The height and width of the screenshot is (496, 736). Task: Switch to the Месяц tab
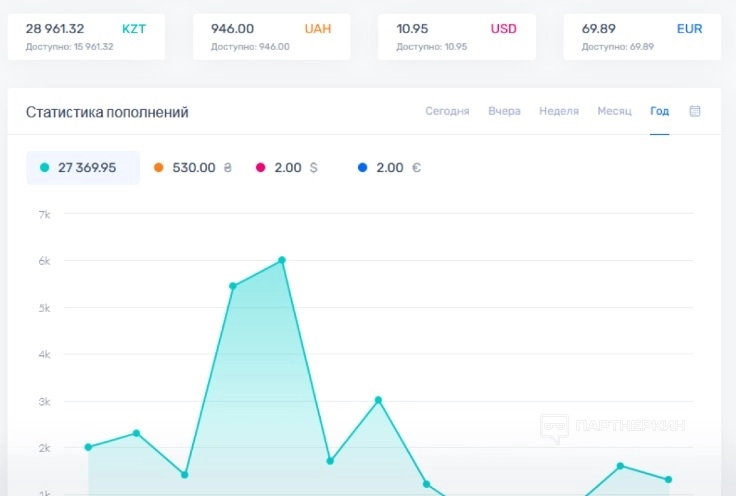[x=614, y=111]
